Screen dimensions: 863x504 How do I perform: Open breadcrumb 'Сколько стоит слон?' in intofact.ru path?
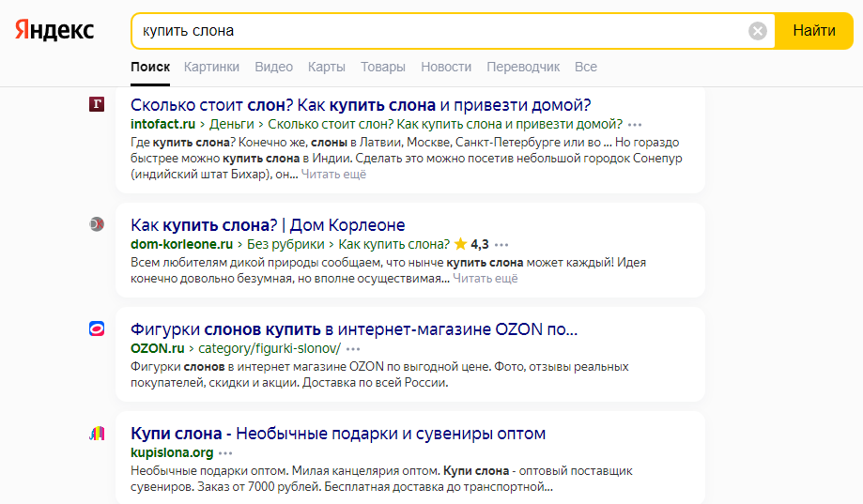click(x=445, y=124)
